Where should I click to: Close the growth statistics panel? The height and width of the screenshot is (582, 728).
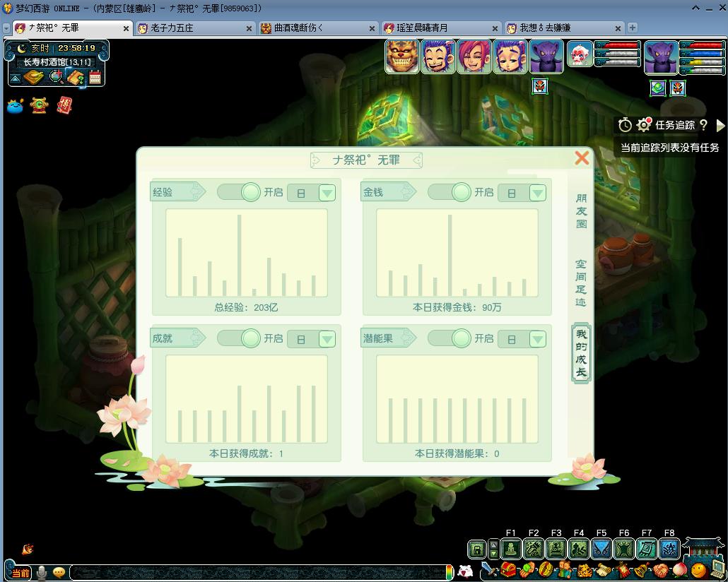pos(582,158)
